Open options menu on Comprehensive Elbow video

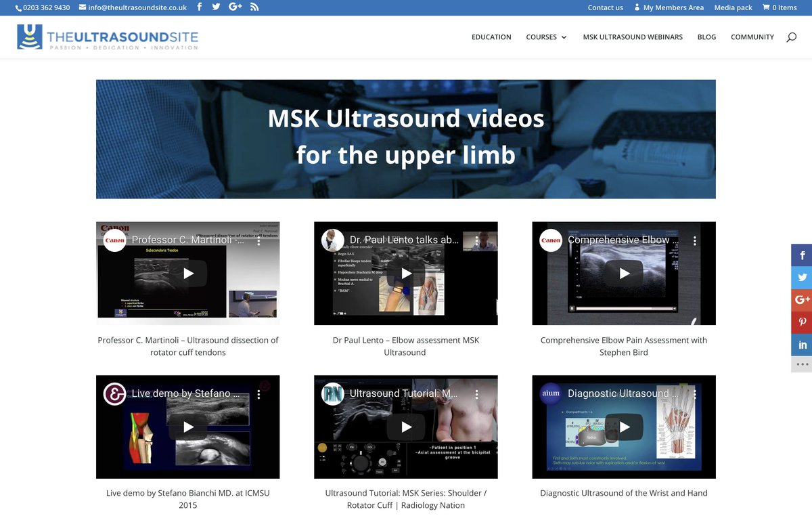click(x=694, y=240)
